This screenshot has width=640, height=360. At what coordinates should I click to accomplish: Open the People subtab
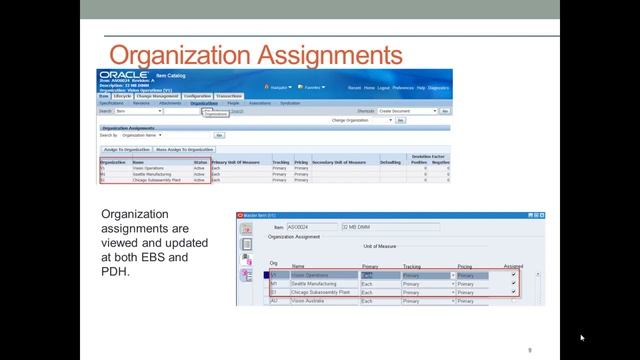coord(233,103)
